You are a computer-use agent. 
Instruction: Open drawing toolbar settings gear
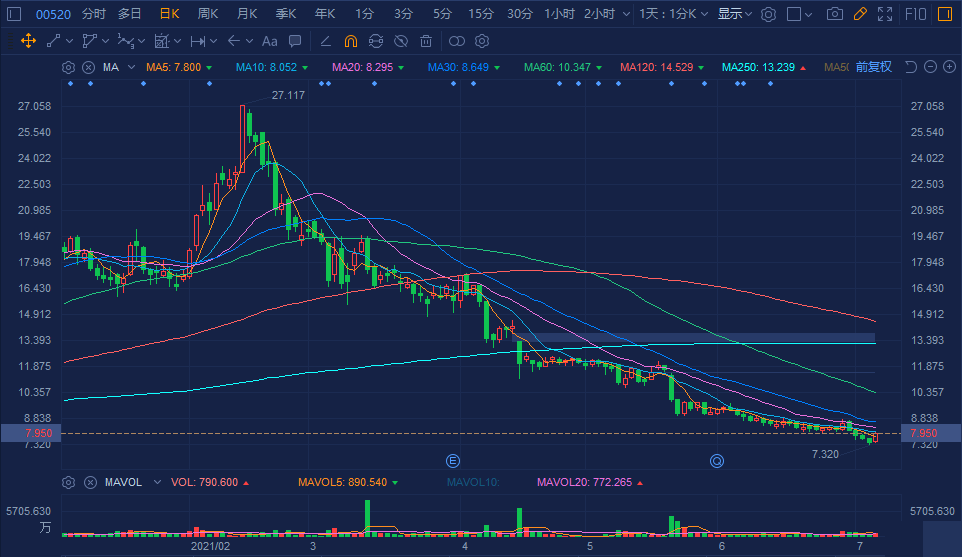(482, 41)
